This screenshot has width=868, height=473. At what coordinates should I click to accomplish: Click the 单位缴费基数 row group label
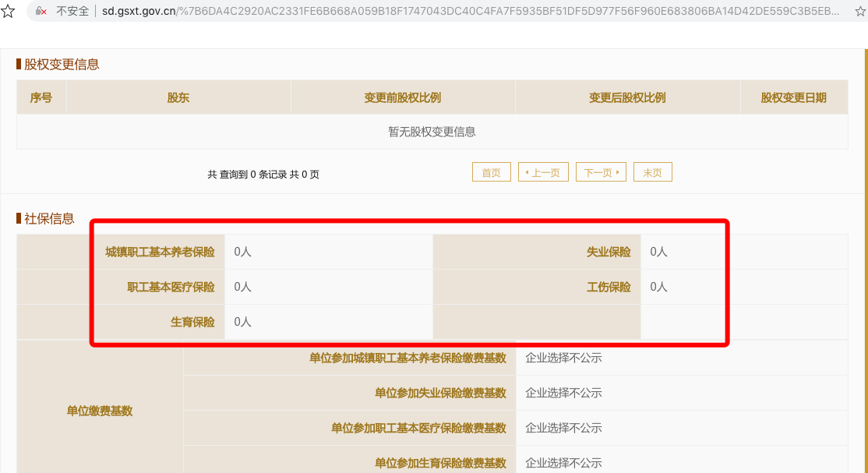(100, 411)
